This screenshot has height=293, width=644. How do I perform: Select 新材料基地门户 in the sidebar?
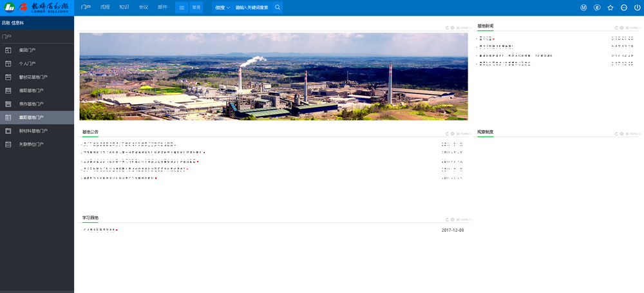[37, 131]
